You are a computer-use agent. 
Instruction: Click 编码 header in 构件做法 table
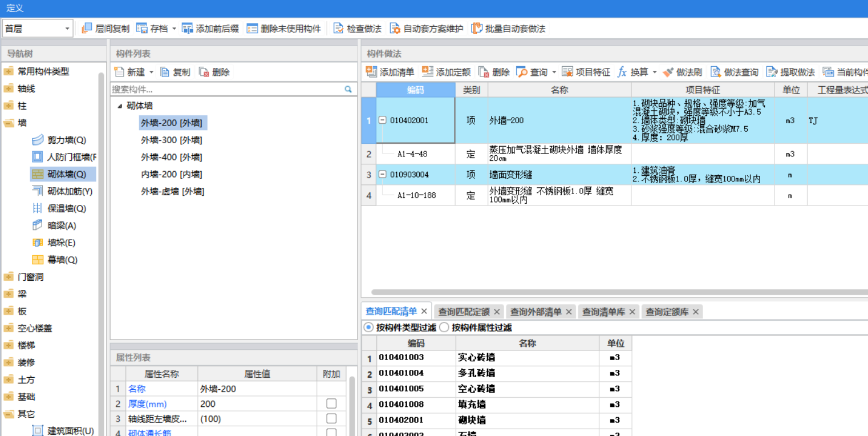point(416,90)
